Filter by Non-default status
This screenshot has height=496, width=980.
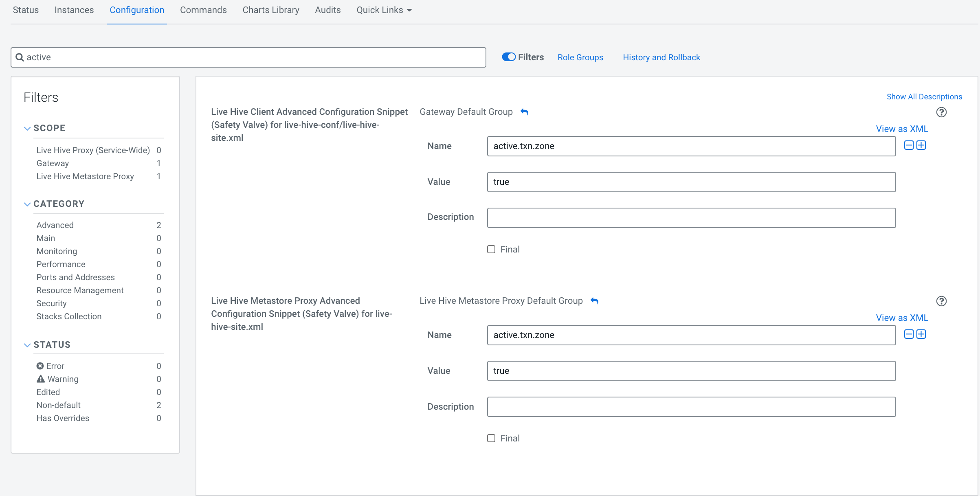click(x=59, y=405)
